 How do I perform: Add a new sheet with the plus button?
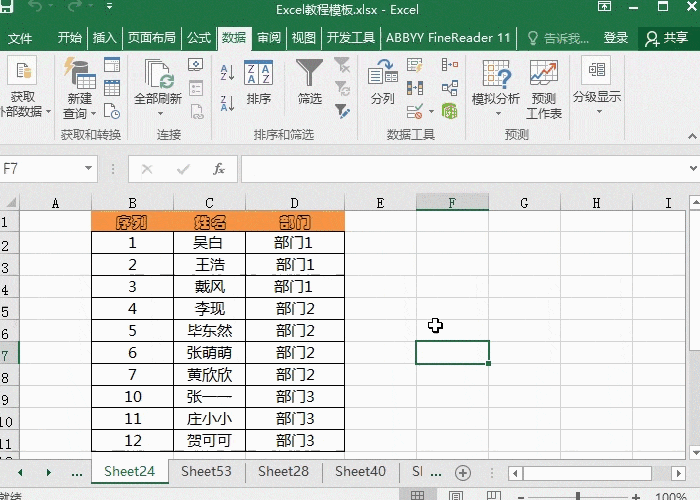click(463, 473)
